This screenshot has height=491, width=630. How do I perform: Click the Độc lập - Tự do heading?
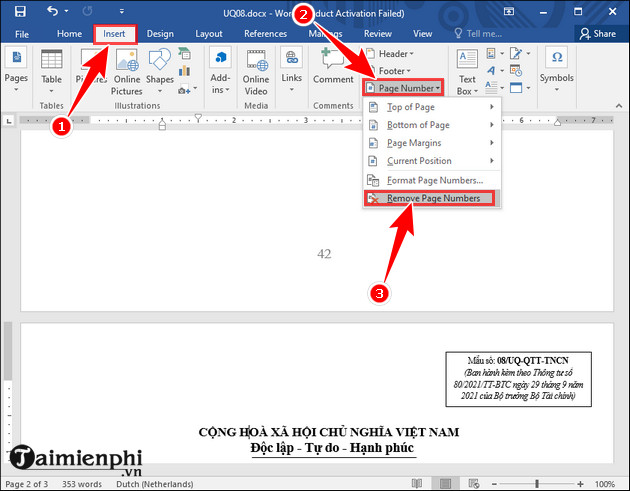click(332, 448)
